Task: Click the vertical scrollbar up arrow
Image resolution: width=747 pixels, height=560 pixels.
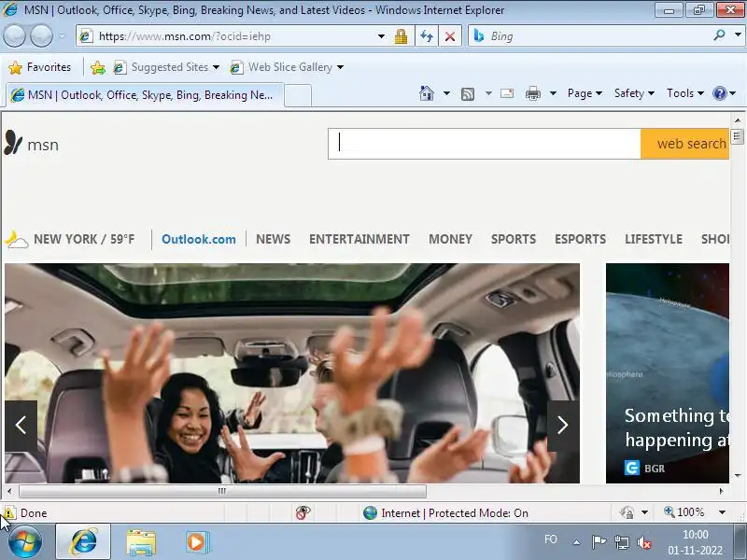Action: pyautogui.click(x=738, y=120)
